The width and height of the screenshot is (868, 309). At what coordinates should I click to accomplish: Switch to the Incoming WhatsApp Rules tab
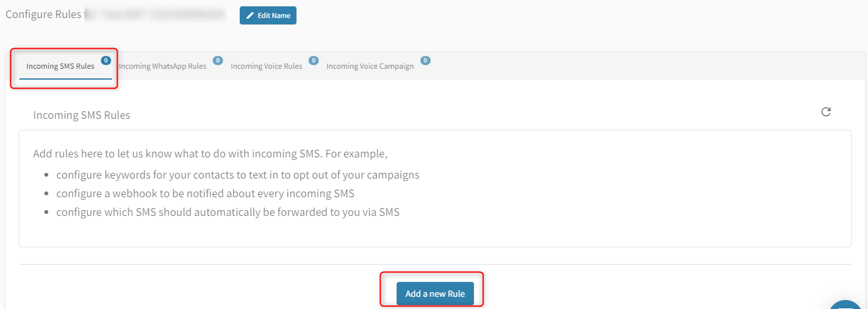coord(163,66)
